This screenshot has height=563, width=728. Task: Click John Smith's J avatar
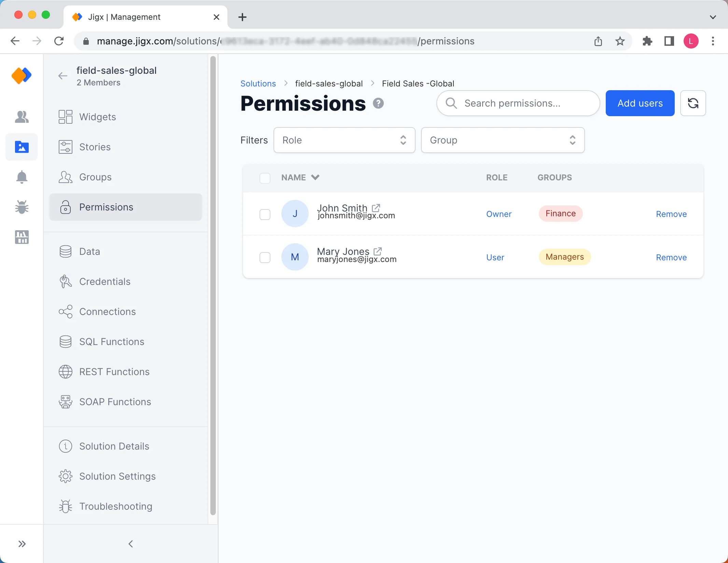coord(295,214)
